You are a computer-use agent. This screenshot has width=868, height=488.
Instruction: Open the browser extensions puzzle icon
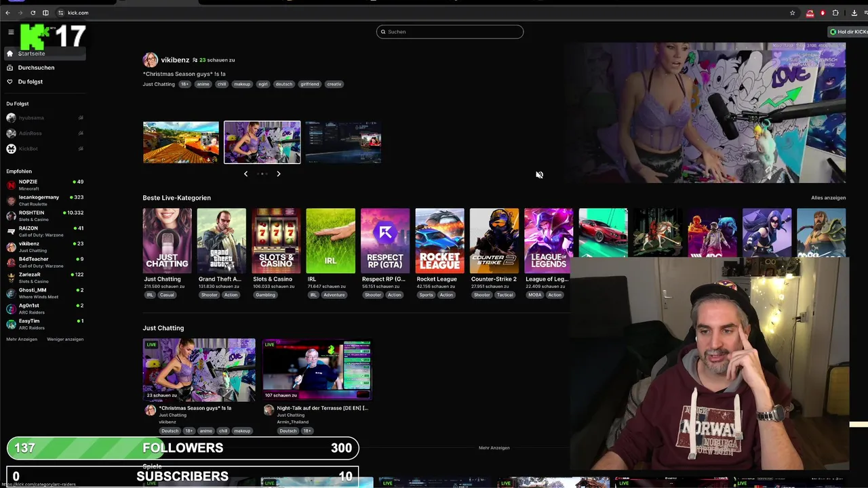click(835, 13)
